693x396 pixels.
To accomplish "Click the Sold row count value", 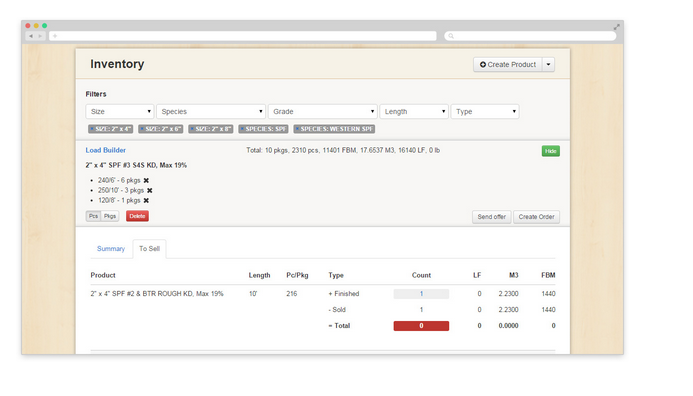I will pyautogui.click(x=421, y=310).
